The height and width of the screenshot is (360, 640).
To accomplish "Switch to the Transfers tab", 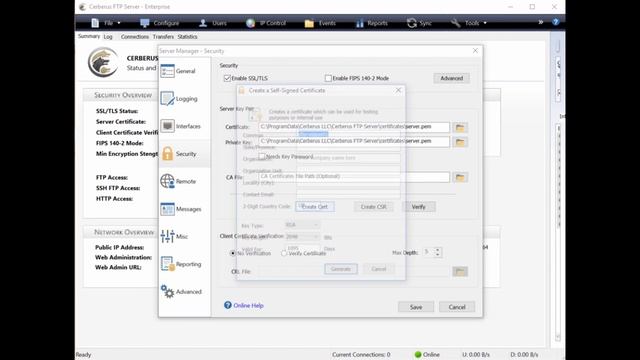I will 163,37.
